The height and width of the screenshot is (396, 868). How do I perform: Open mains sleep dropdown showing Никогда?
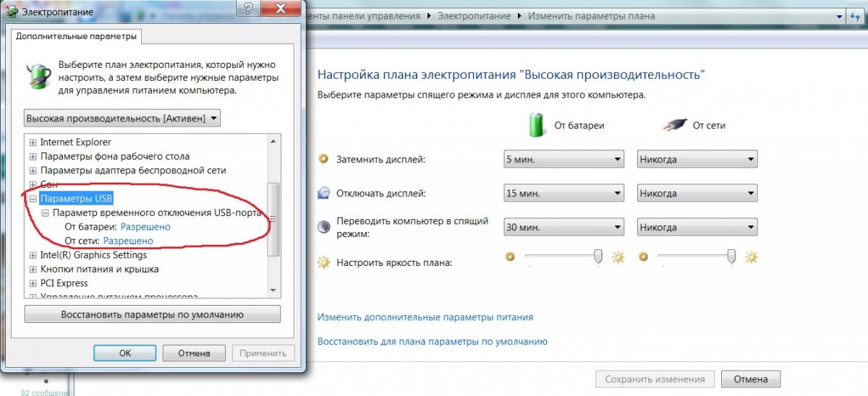click(x=697, y=227)
